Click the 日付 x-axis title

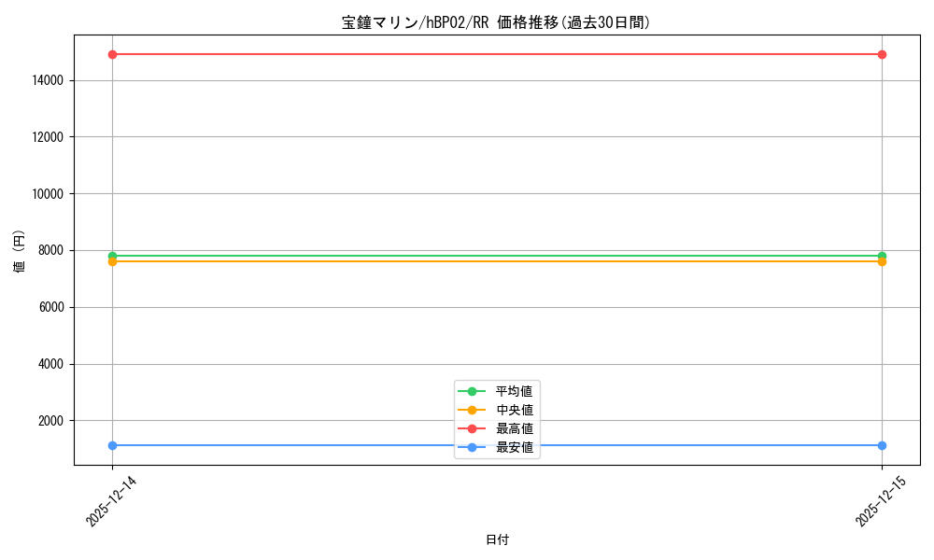(497, 539)
